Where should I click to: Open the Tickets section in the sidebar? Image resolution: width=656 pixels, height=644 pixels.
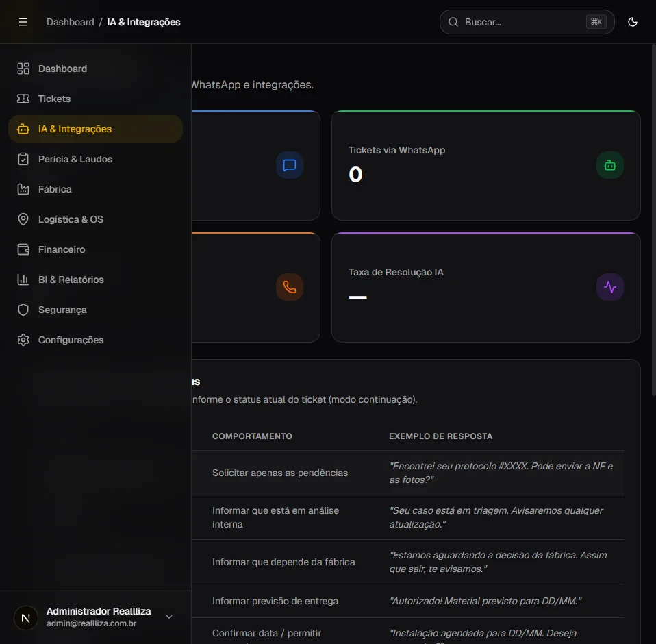95,99
